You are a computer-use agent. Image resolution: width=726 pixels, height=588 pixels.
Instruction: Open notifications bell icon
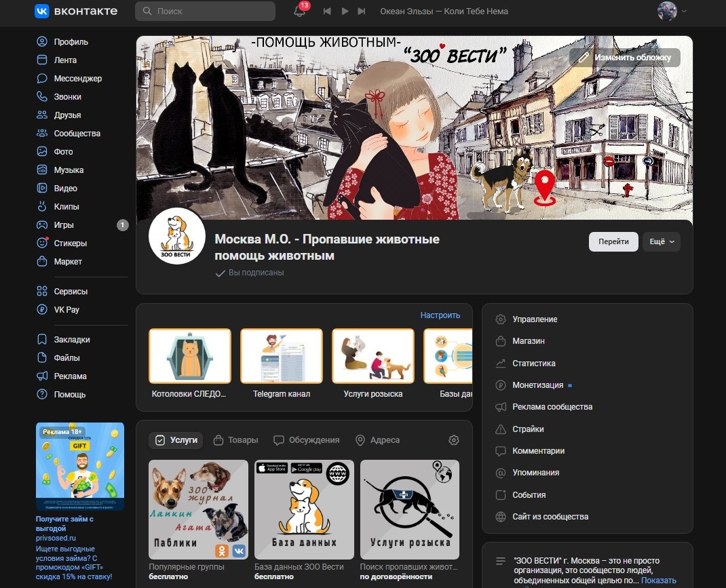coord(300,11)
